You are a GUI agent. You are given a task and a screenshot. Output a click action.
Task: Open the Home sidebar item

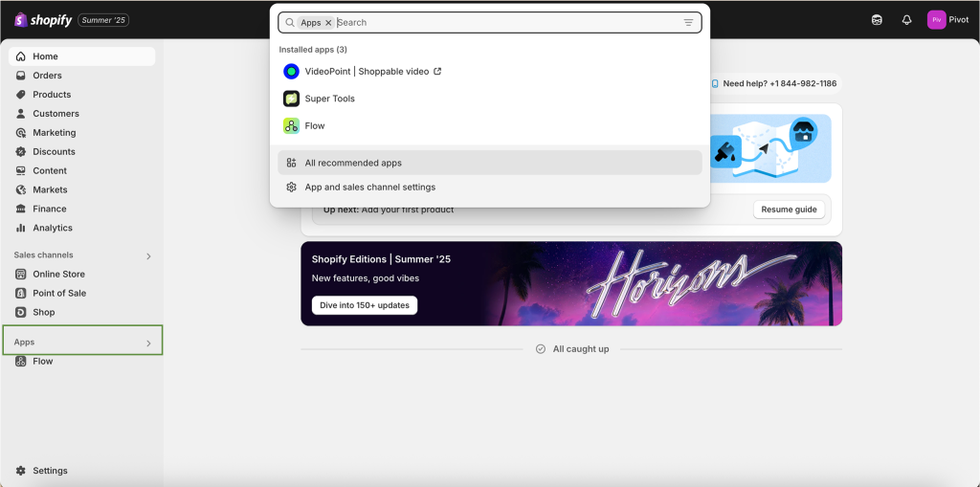coord(82,56)
